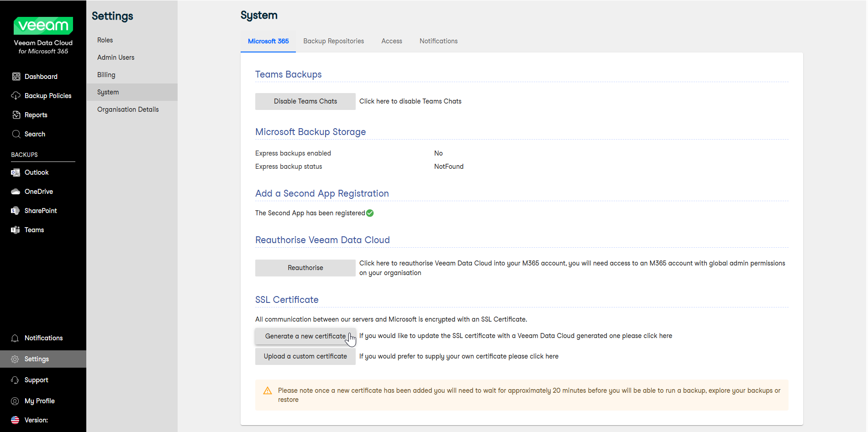868x432 pixels.
Task: Click the Teams Backups heading
Action: pos(288,74)
